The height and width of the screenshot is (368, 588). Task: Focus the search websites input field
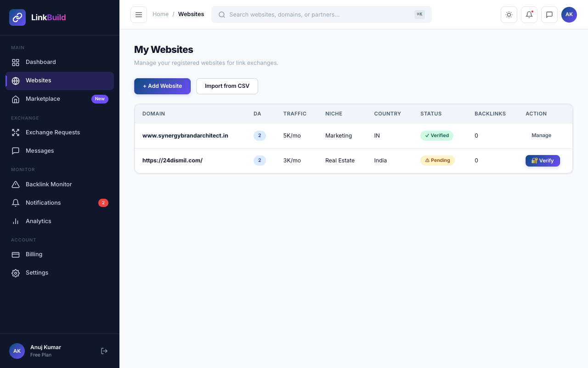[x=322, y=15]
